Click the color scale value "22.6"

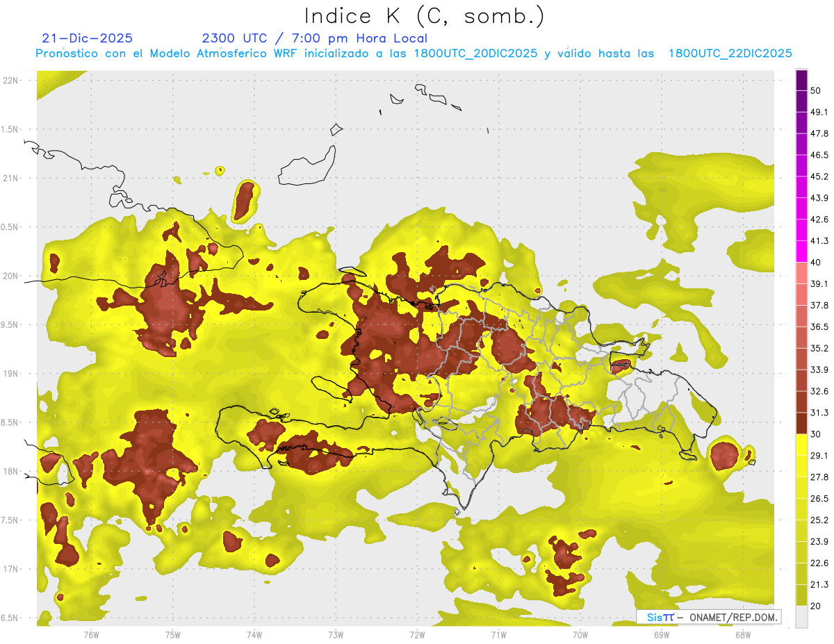click(x=819, y=563)
